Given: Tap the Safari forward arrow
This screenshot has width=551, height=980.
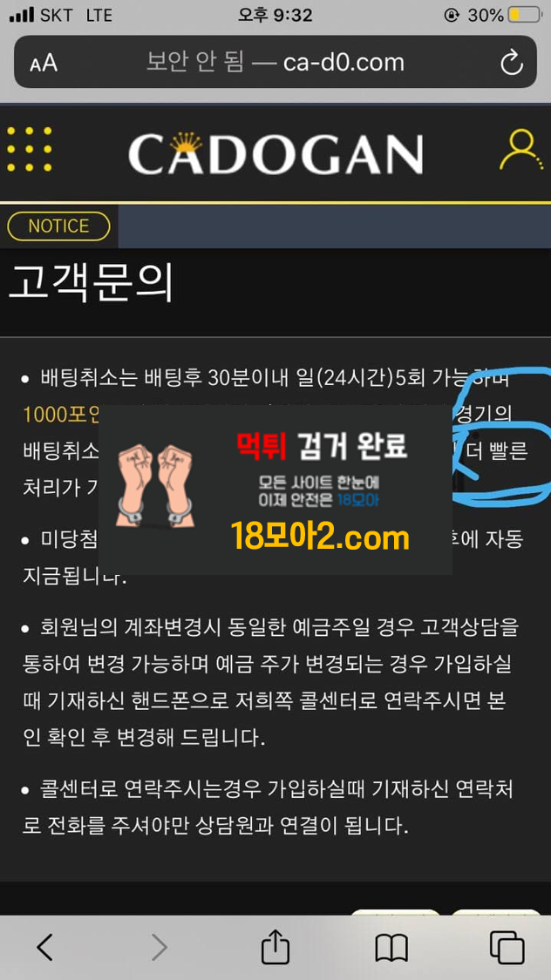Looking at the screenshot, I should pos(160,948).
